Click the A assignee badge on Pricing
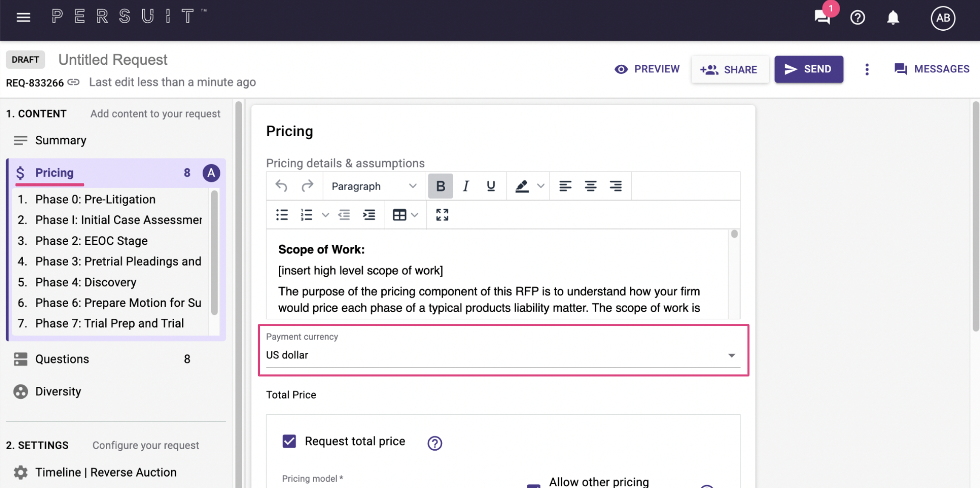Image resolution: width=980 pixels, height=488 pixels. point(211,173)
